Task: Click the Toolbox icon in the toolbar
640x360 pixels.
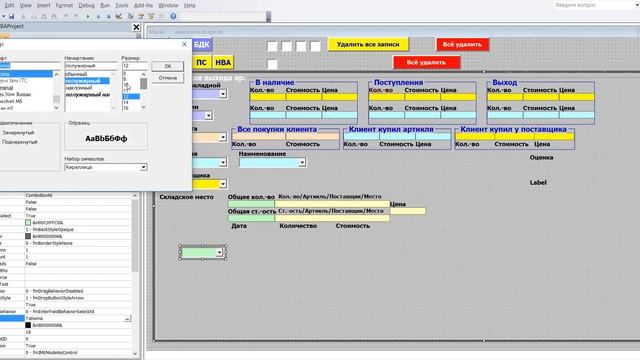Action: [x=162, y=16]
